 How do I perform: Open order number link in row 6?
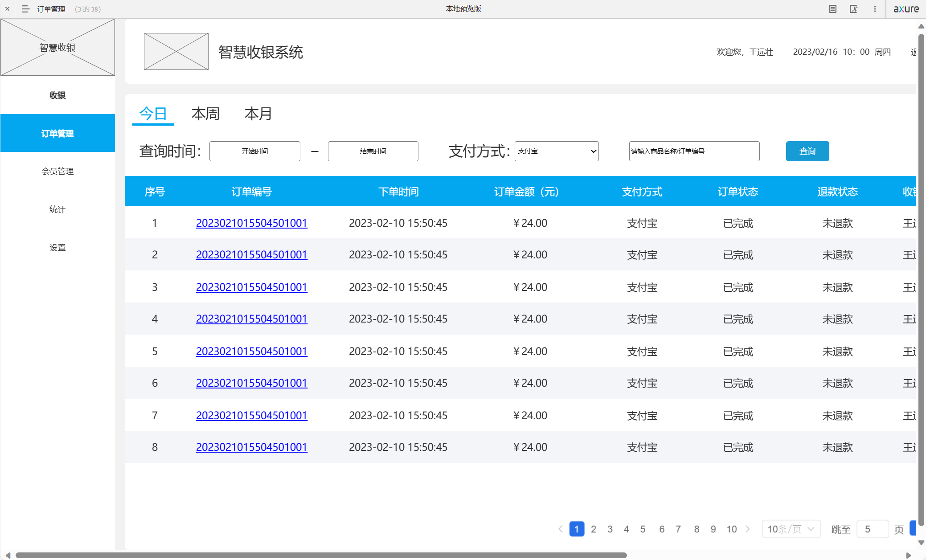coord(252,383)
